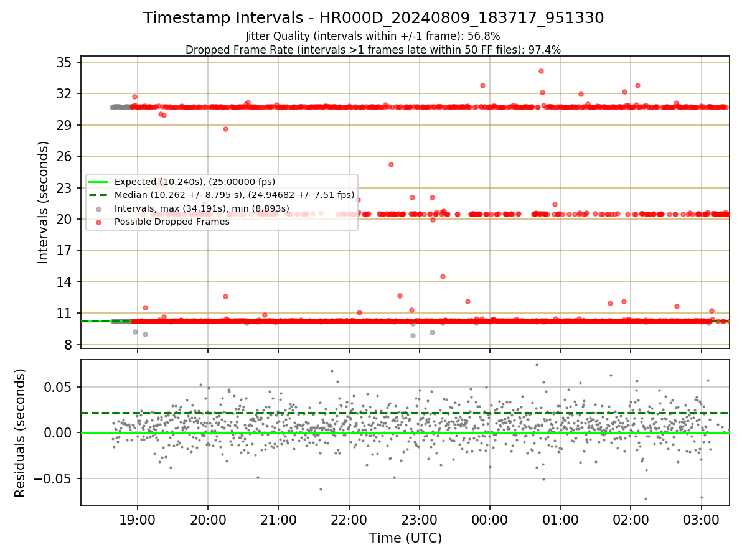Click the Intervals (seconds) y-axis label
The height and width of the screenshot is (560, 747).
coord(44,202)
